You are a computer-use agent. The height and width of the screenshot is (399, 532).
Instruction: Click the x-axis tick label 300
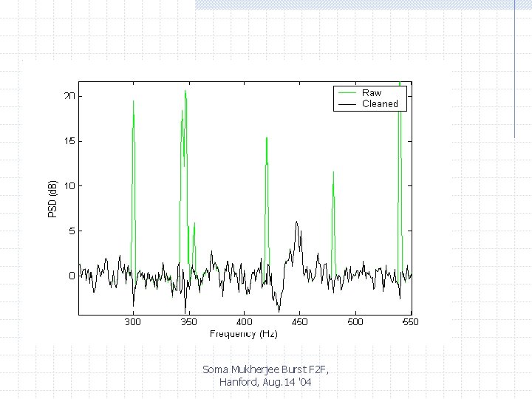[133, 321]
